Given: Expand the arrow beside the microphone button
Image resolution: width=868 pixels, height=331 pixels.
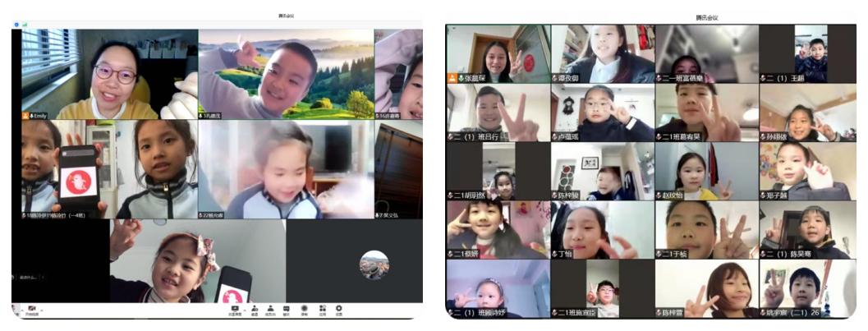Looking at the screenshot, I should pyautogui.click(x=23, y=309).
